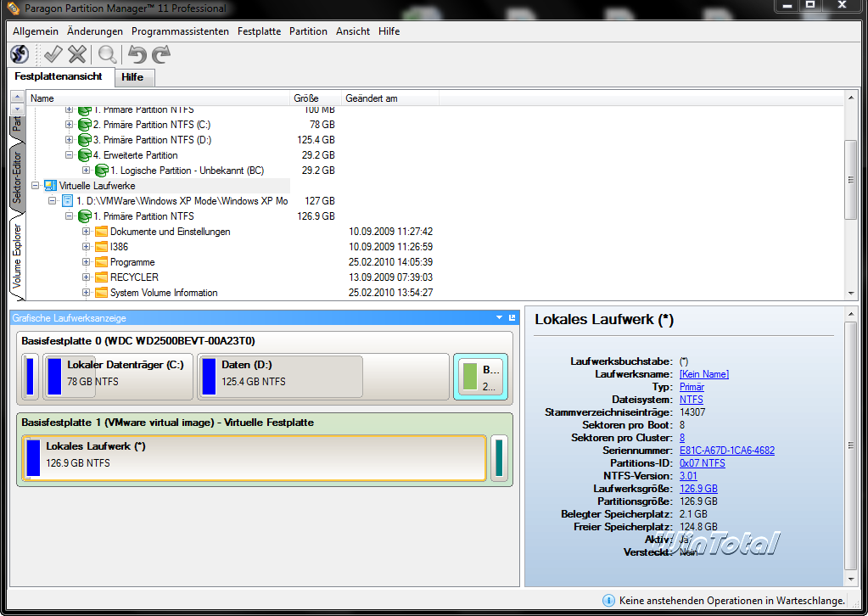This screenshot has width=868, height=616.
Task: Redo the operation with the arrow icon
Action: point(161,54)
